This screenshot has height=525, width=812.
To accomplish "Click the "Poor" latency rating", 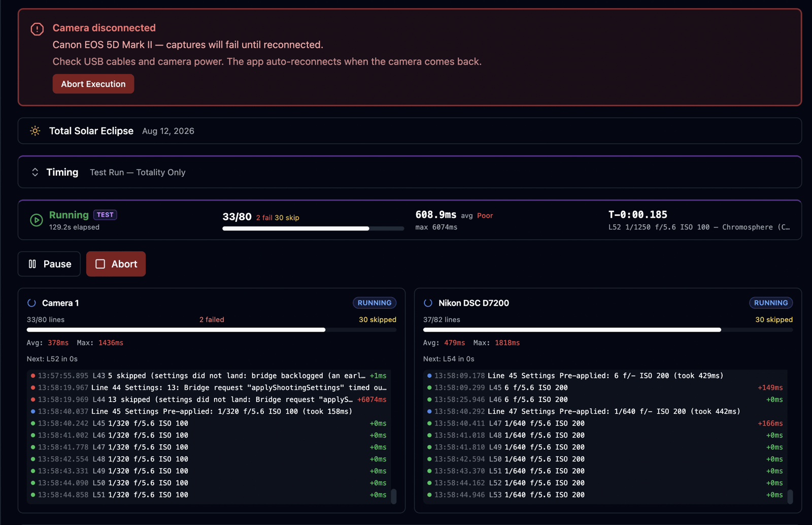I will tap(485, 216).
